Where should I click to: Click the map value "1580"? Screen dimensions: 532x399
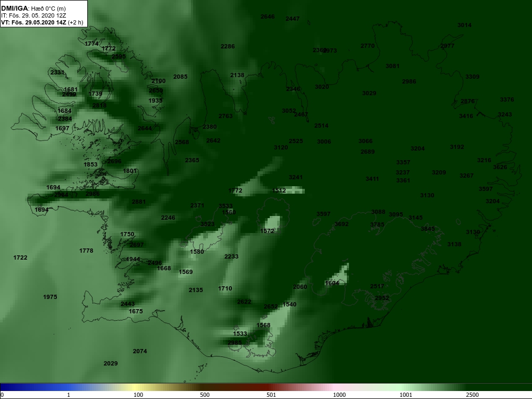click(197, 252)
